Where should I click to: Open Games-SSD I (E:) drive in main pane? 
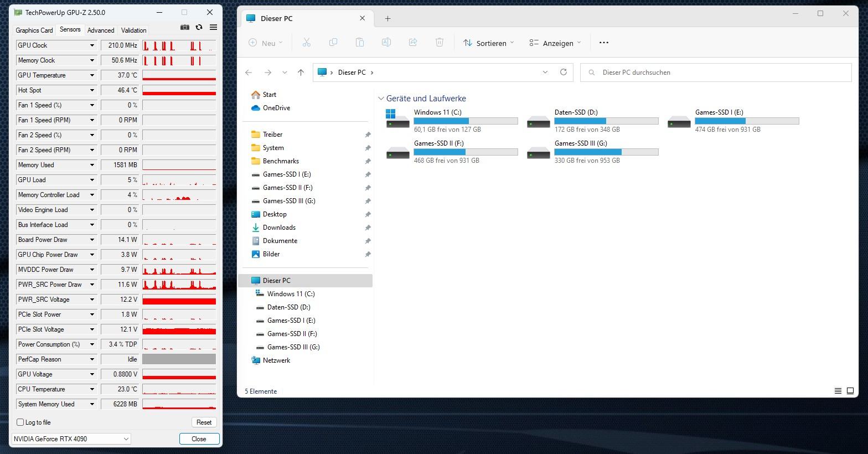click(x=679, y=122)
